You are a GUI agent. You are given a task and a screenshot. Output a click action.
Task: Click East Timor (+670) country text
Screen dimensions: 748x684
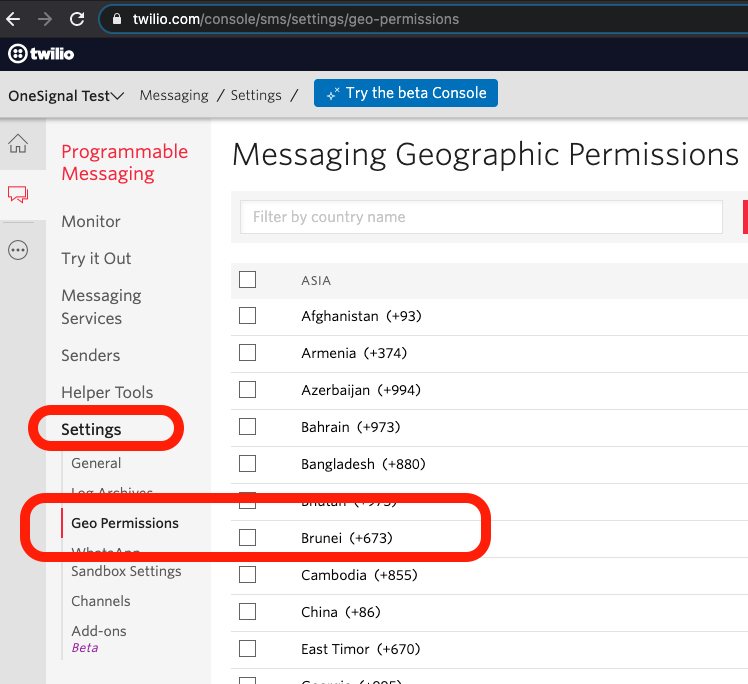click(361, 649)
